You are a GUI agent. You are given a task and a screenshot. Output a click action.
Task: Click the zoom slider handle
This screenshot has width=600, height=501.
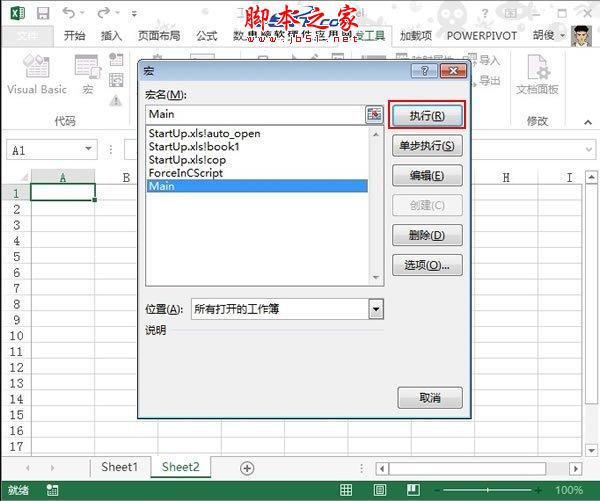pyautogui.click(x=488, y=490)
